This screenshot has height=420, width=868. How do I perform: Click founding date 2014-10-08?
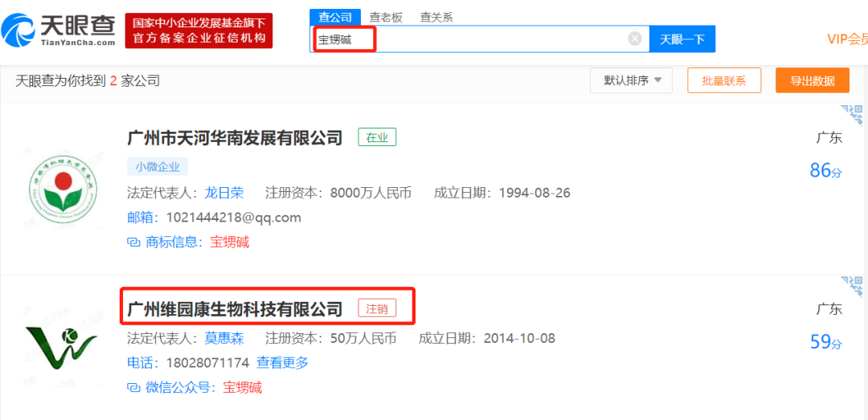(519, 338)
